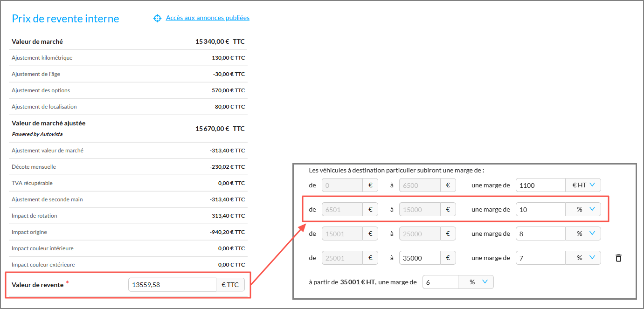
Task: Click the -80,00 € TTC value
Action: (229, 107)
